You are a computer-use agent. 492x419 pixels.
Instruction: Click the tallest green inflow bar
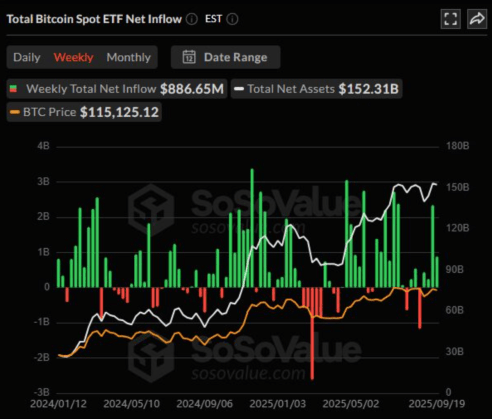(252, 228)
